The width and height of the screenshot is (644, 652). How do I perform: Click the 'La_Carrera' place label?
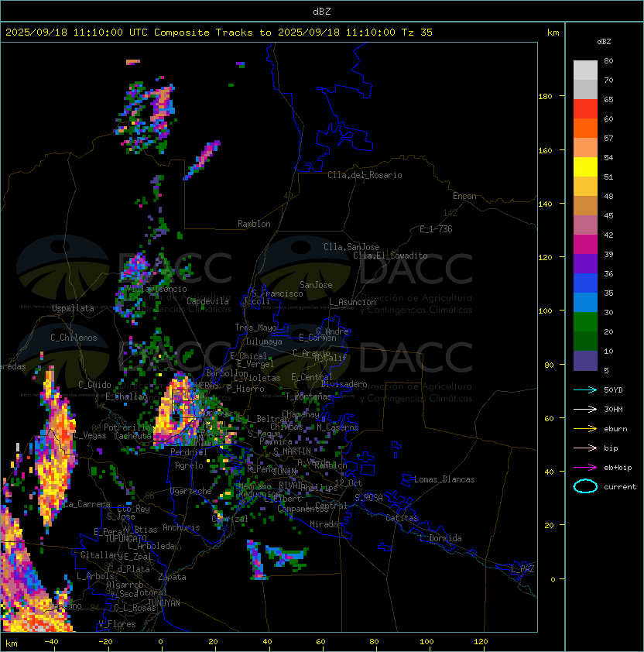[x=87, y=504]
